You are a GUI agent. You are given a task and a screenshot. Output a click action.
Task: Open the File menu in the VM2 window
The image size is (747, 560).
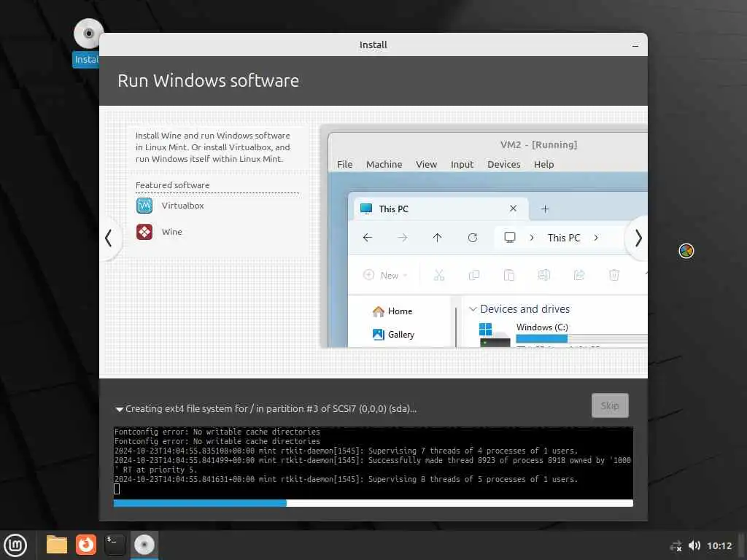pyautogui.click(x=344, y=164)
